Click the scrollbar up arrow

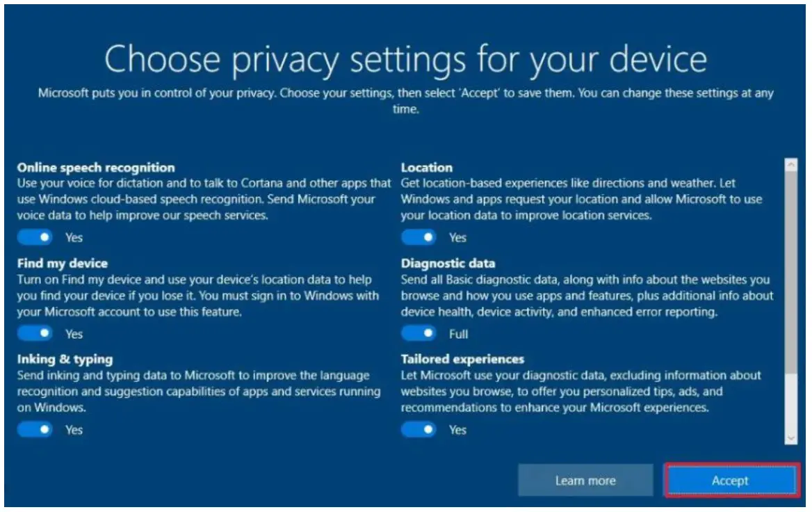click(x=792, y=163)
